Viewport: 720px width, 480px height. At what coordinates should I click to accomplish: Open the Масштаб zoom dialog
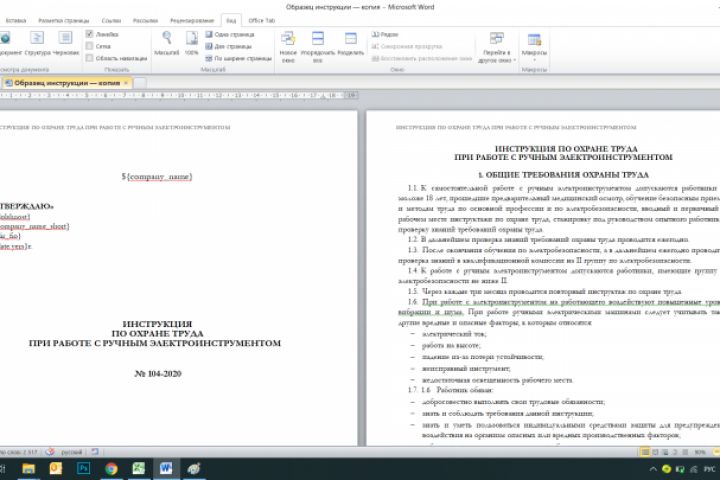tap(167, 44)
